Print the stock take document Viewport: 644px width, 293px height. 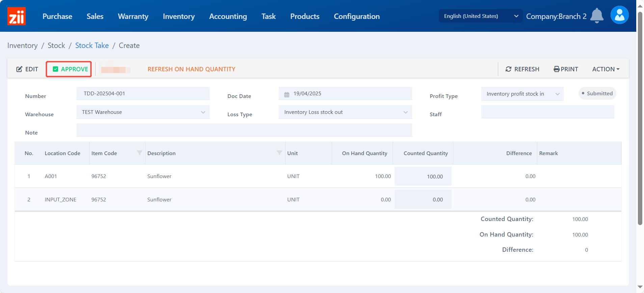(x=566, y=69)
